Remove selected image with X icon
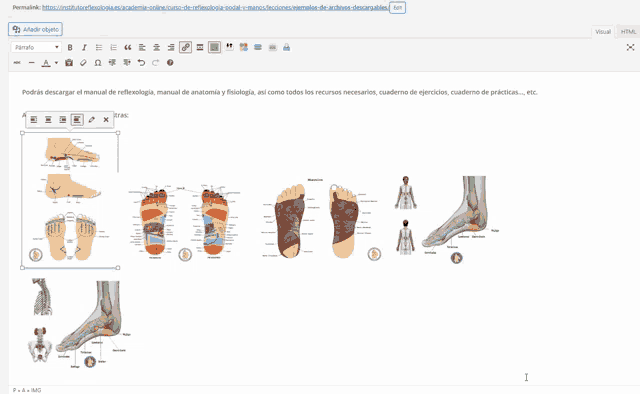This screenshot has height=394, width=640. (x=106, y=119)
